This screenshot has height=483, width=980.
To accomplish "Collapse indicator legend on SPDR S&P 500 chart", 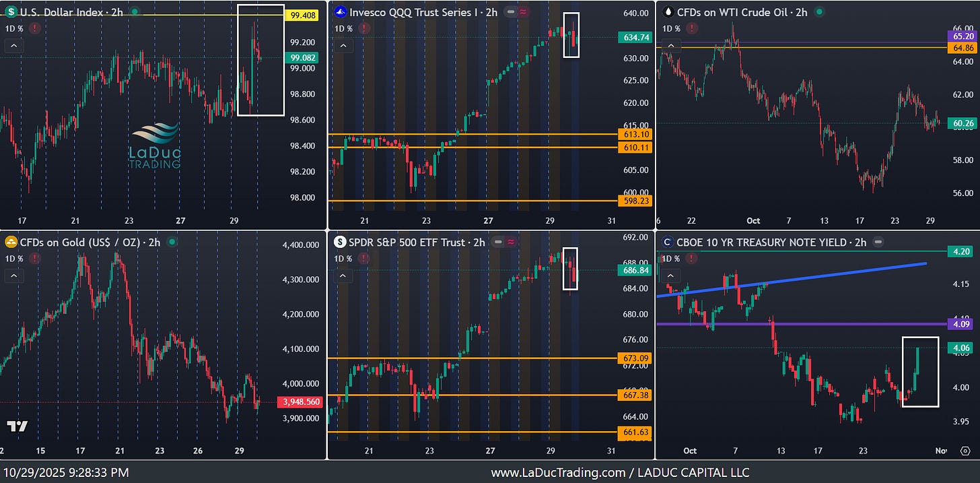I will tap(342, 276).
